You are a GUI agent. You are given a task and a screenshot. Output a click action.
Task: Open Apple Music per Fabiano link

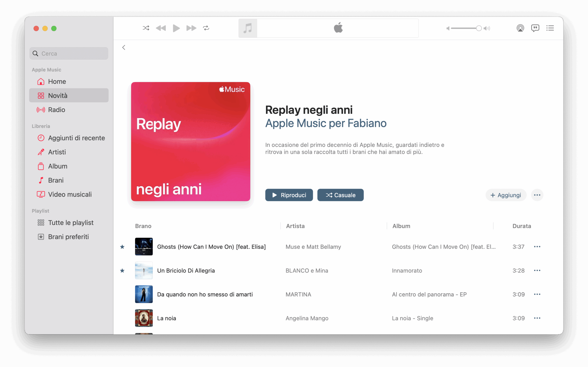[x=326, y=123]
